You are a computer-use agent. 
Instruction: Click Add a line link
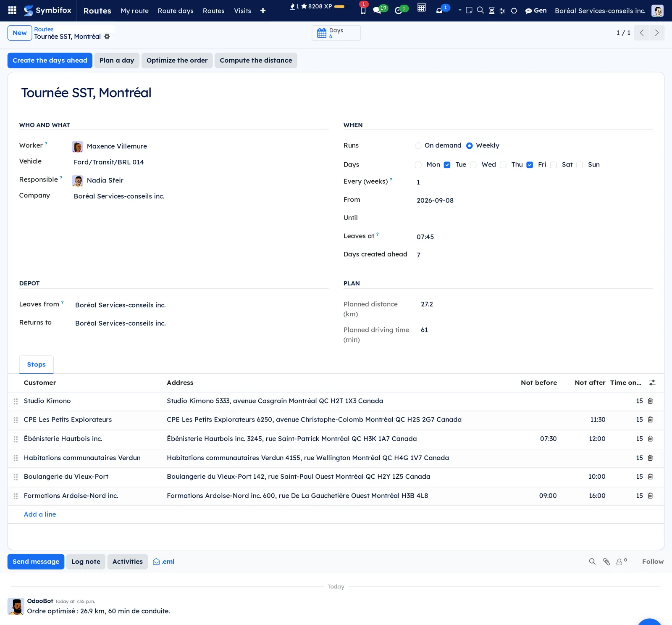[x=40, y=514]
